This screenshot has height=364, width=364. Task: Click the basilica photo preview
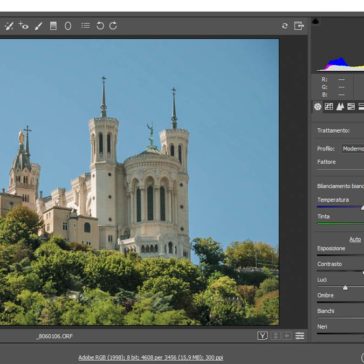click(139, 182)
